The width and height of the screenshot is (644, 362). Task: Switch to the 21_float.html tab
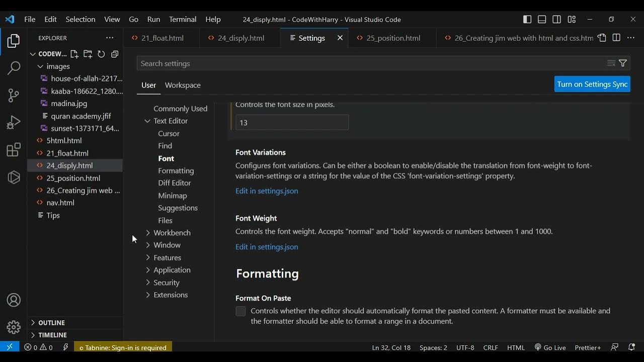[162, 38]
